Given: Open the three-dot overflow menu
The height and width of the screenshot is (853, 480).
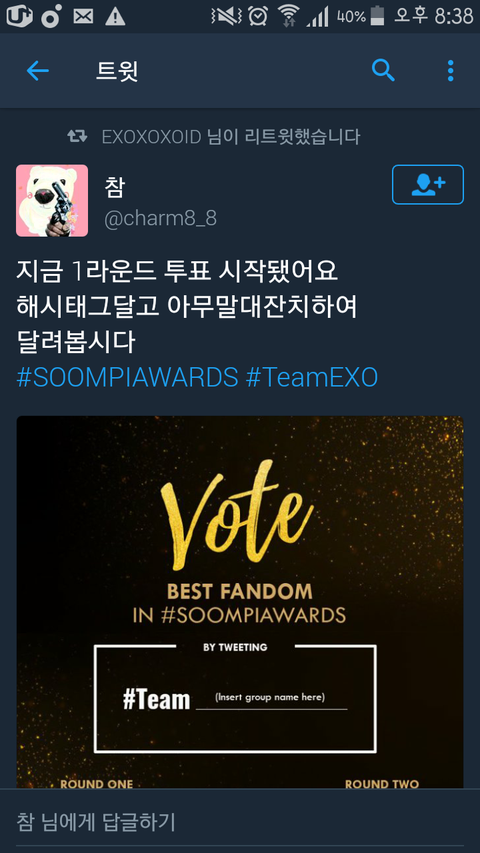Looking at the screenshot, I should coord(450,71).
